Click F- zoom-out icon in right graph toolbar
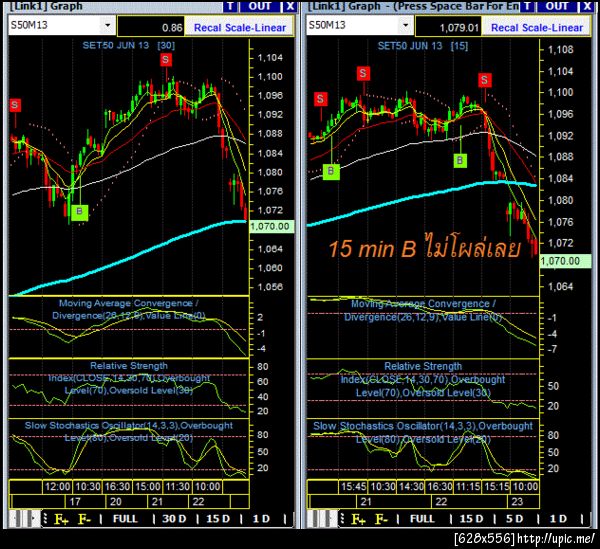 pyautogui.click(x=382, y=519)
